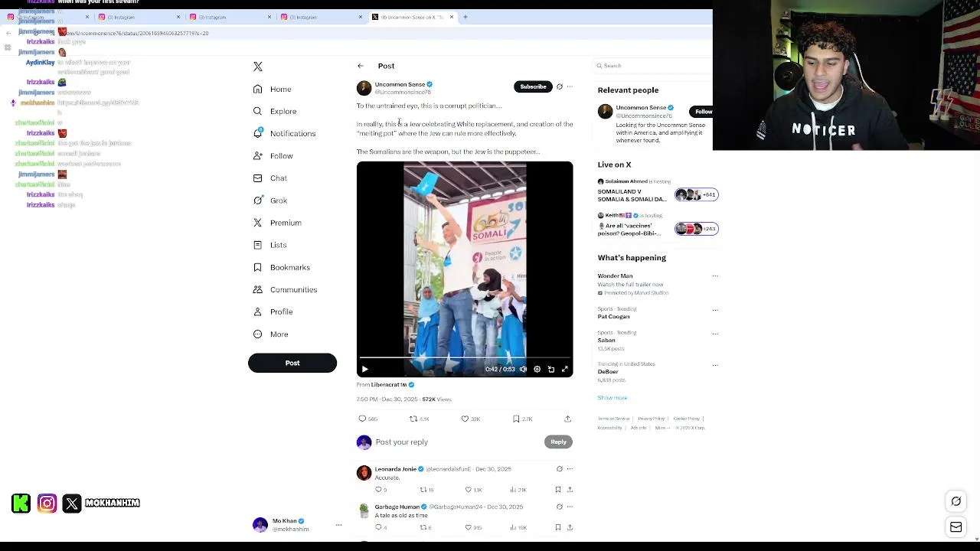Click the black Post compose button
The image size is (980, 551).
point(292,363)
